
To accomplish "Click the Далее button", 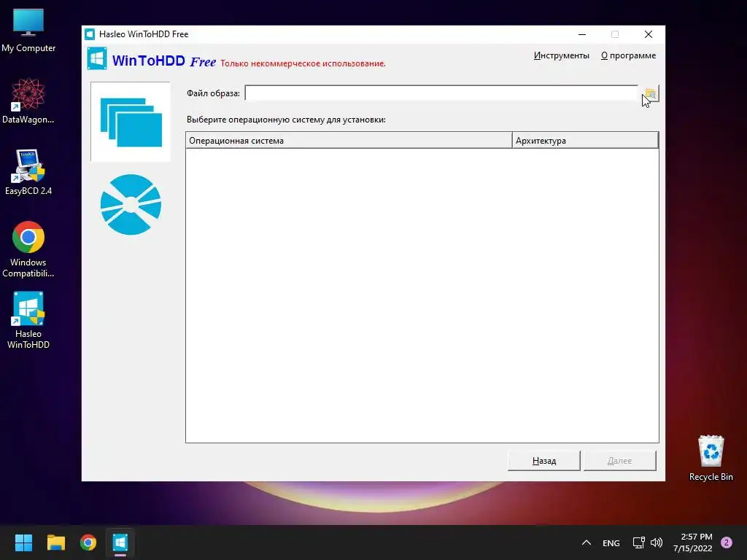I will click(x=620, y=461).
